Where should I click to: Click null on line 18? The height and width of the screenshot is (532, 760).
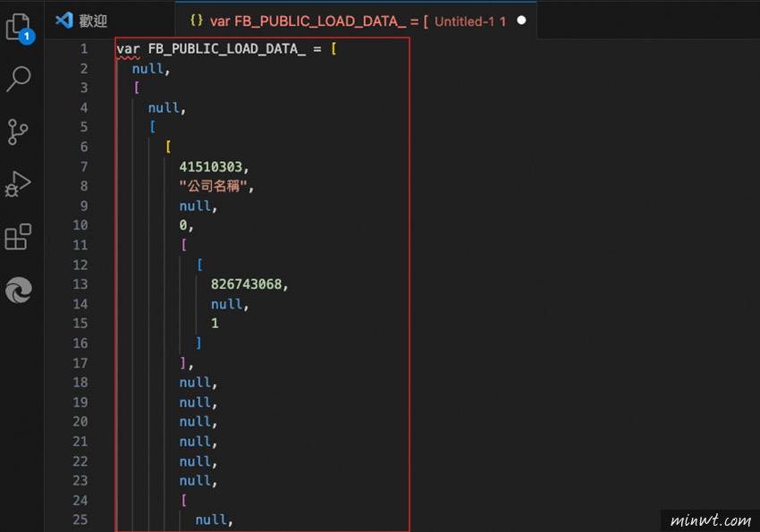tap(195, 383)
